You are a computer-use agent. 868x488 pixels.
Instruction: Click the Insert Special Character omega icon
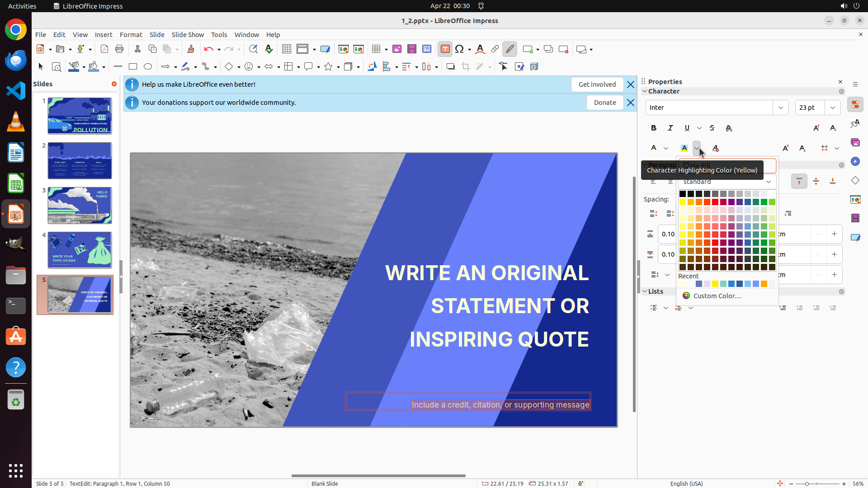(x=459, y=49)
